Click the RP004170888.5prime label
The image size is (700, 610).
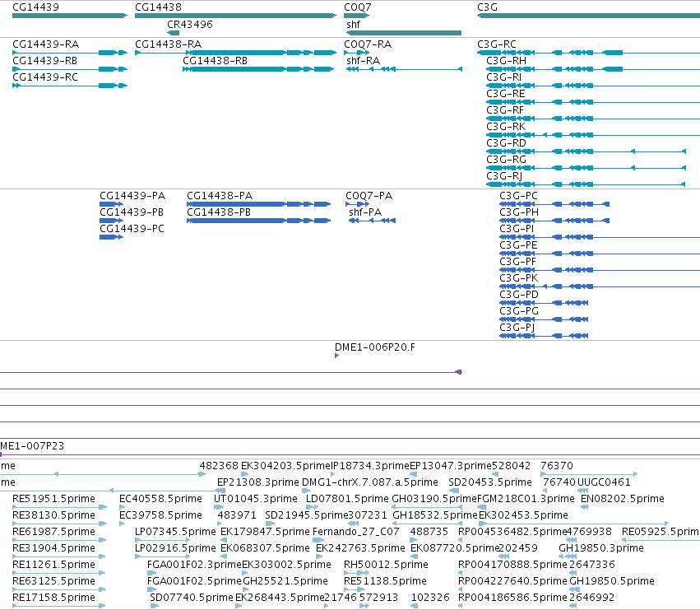click(512, 565)
